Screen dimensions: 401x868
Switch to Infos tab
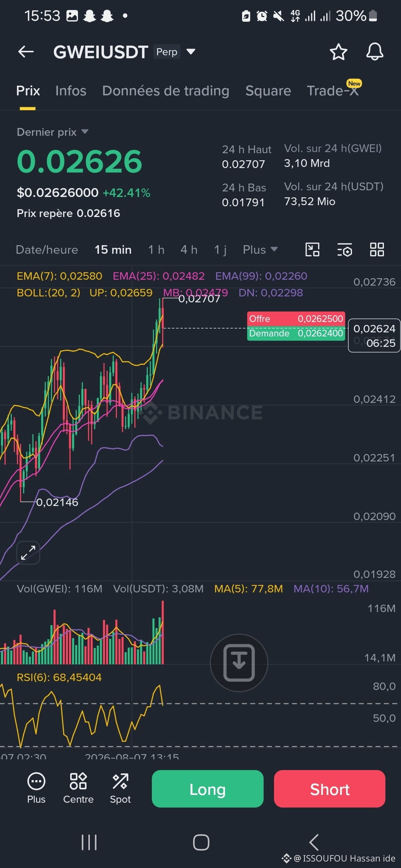pyautogui.click(x=71, y=91)
